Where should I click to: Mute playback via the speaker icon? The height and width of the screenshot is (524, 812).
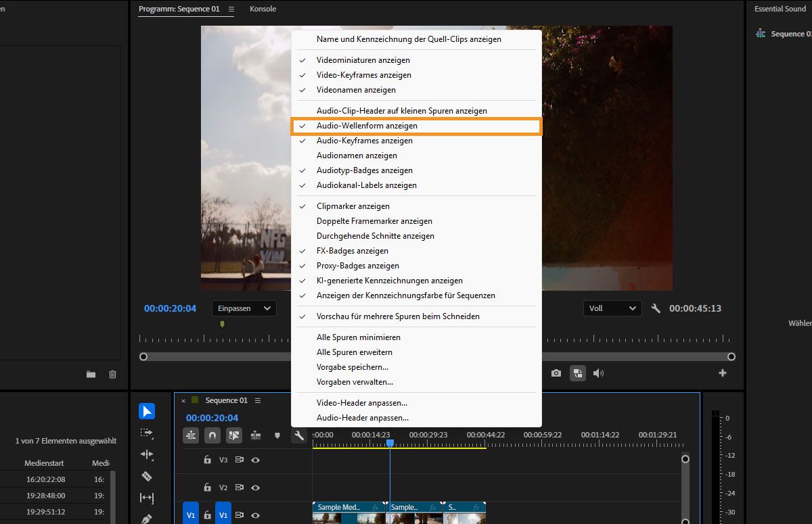click(x=598, y=373)
